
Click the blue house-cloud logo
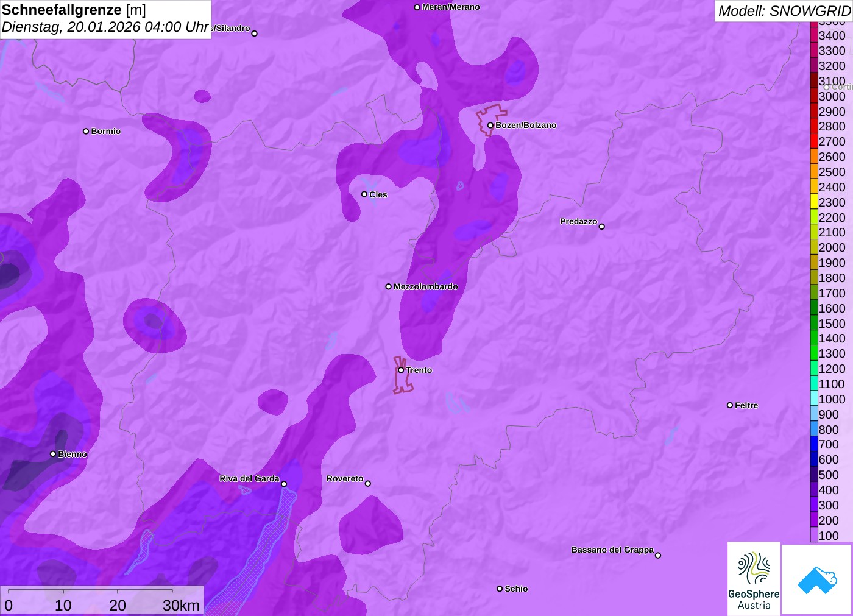tap(817, 579)
